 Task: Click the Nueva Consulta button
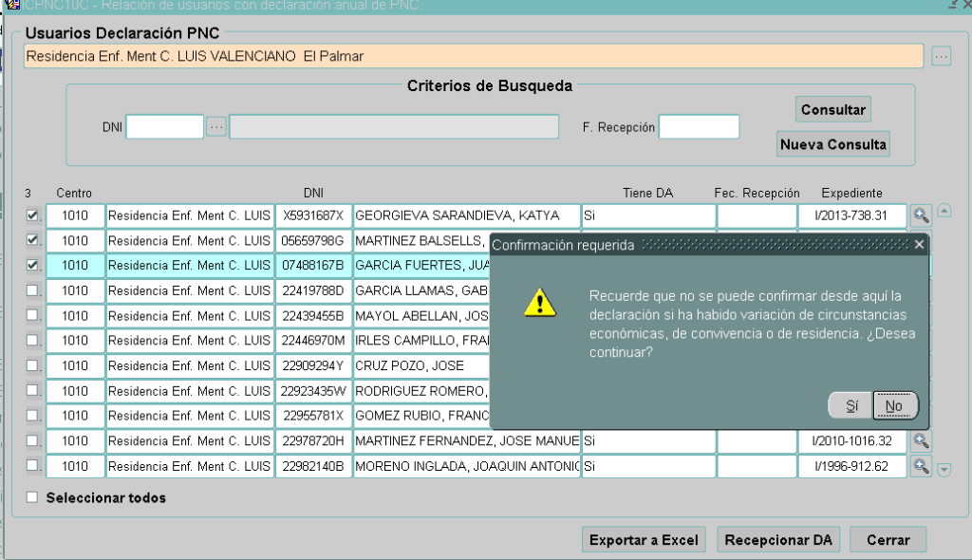pos(832,144)
